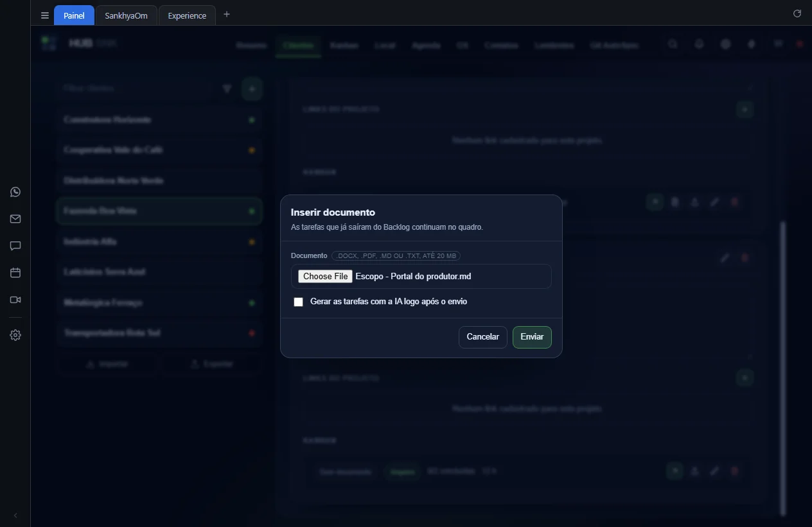Click the file name 'Escopo - Portal do produtor.md'

413,276
